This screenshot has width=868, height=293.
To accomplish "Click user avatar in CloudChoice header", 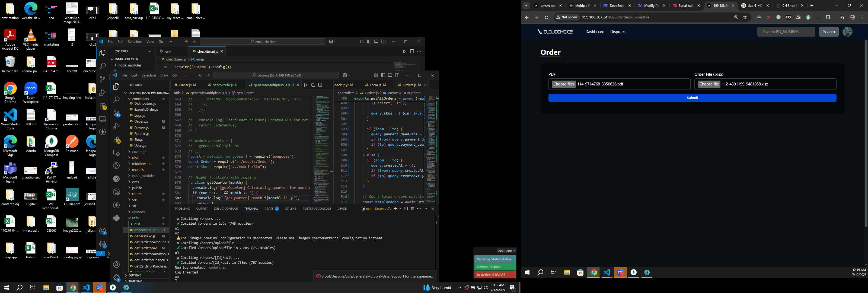I will (x=847, y=32).
